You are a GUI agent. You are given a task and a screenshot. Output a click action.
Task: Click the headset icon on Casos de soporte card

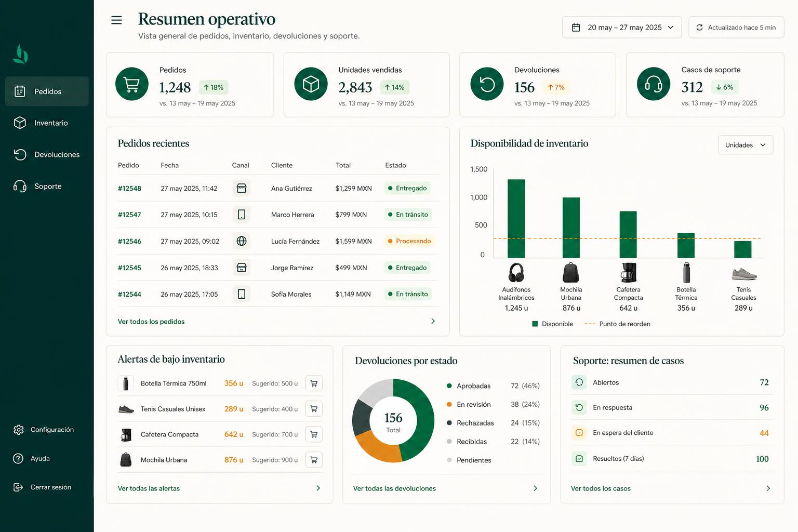pyautogui.click(x=654, y=84)
